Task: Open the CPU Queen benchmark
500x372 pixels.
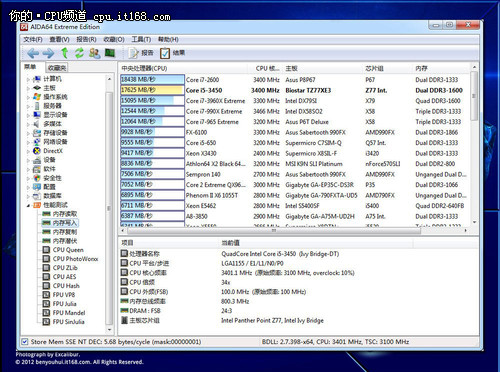Action: 63,250
